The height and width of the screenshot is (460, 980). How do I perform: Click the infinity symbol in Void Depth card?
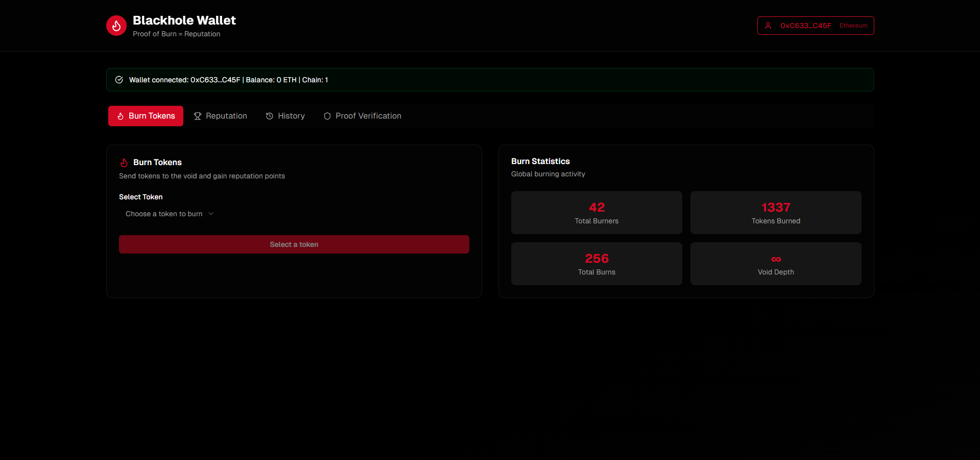775,259
